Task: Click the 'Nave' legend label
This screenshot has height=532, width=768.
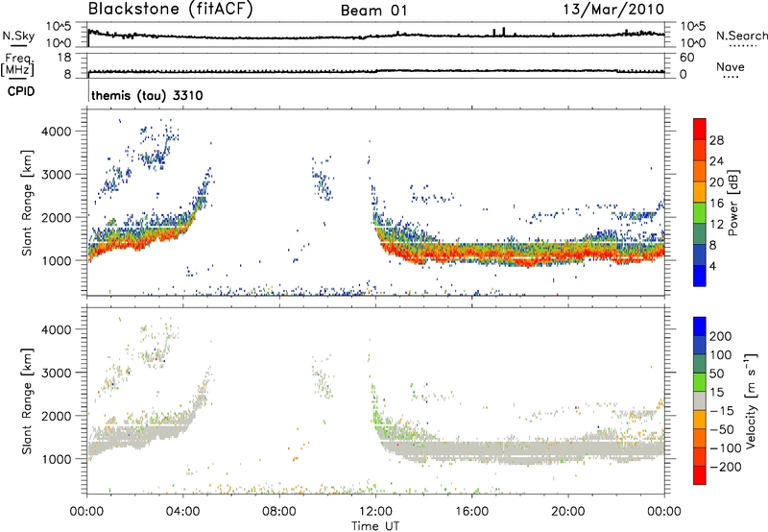Action: click(731, 66)
